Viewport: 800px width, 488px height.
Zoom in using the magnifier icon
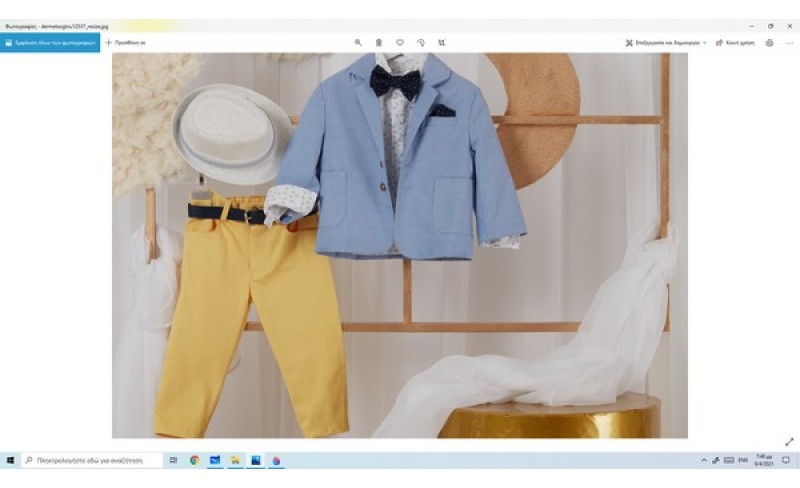[358, 43]
